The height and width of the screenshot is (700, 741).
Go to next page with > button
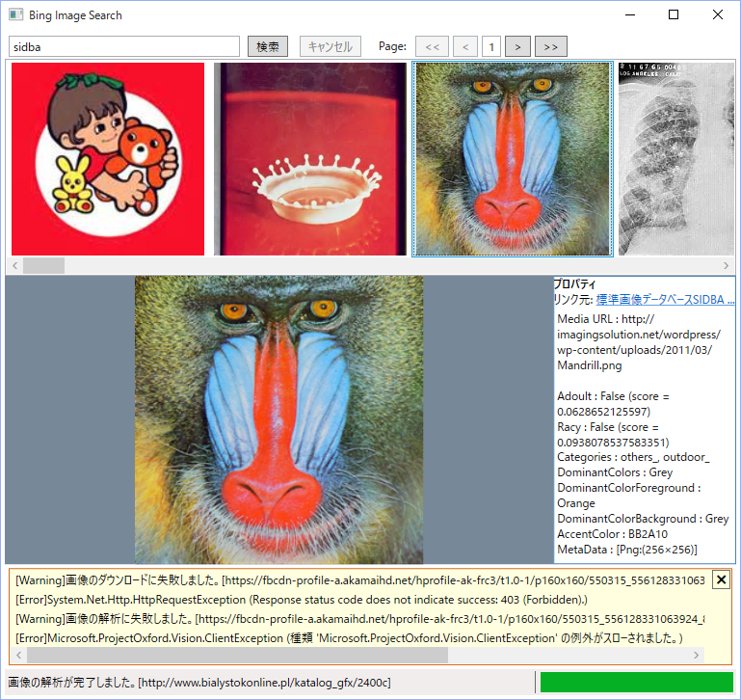(517, 46)
